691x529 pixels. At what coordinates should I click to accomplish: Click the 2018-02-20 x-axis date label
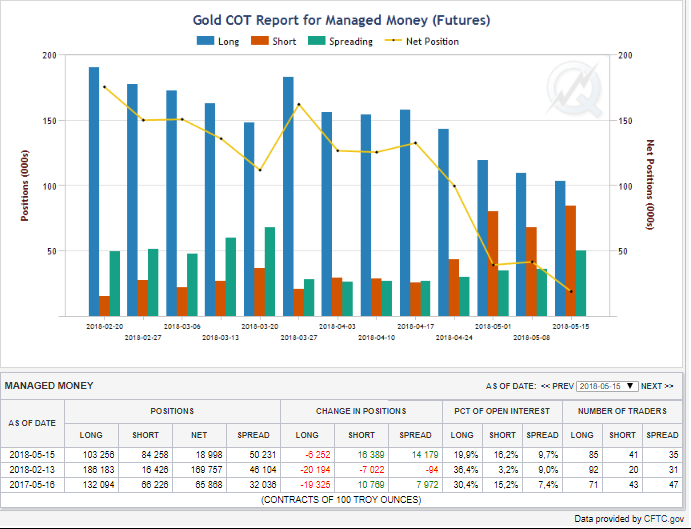[x=104, y=327]
